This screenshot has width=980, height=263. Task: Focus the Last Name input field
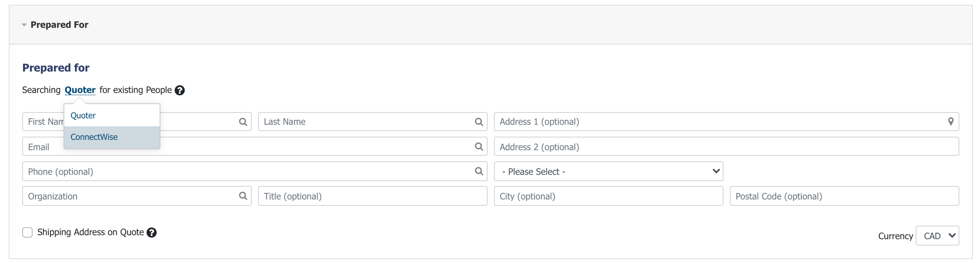pos(372,122)
